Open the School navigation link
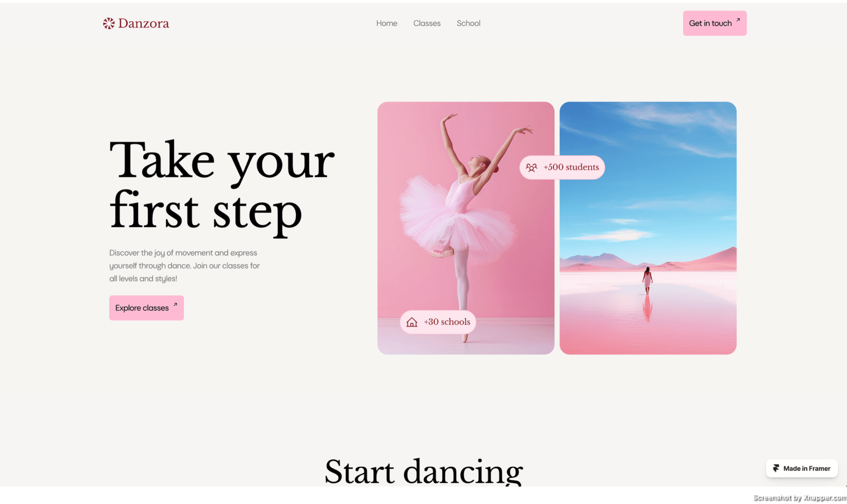Image resolution: width=847 pixels, height=504 pixels. click(x=468, y=23)
